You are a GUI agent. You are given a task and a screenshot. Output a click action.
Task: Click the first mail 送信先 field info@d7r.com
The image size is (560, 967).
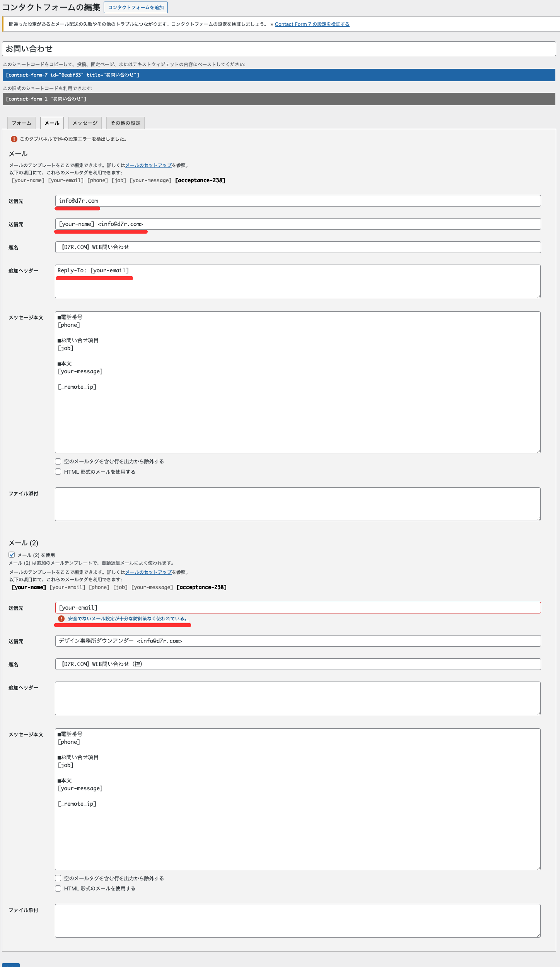[298, 201]
